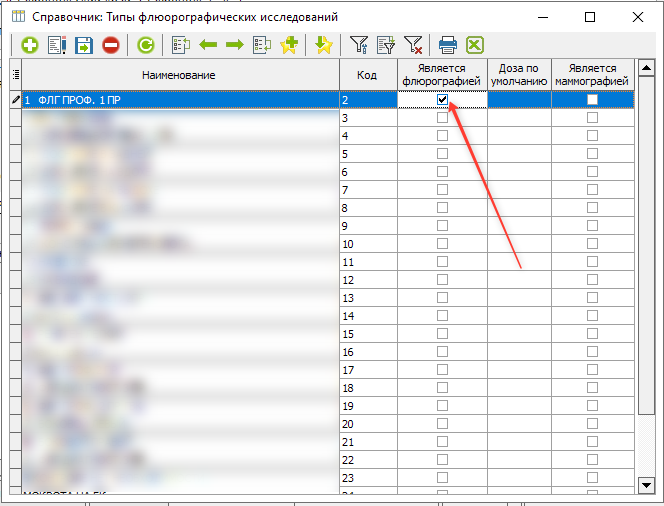Click the window icon in the title bar
Screen dimensions: 664x506
(19, 17)
